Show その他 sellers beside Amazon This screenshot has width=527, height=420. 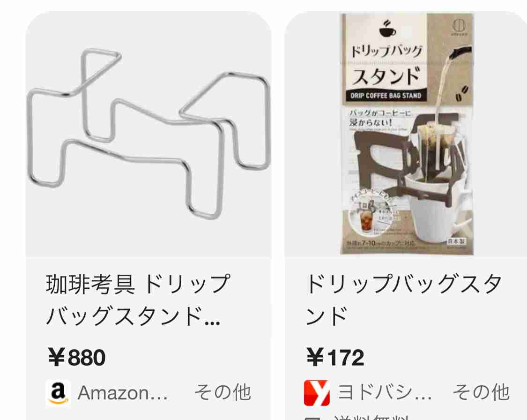(223, 392)
